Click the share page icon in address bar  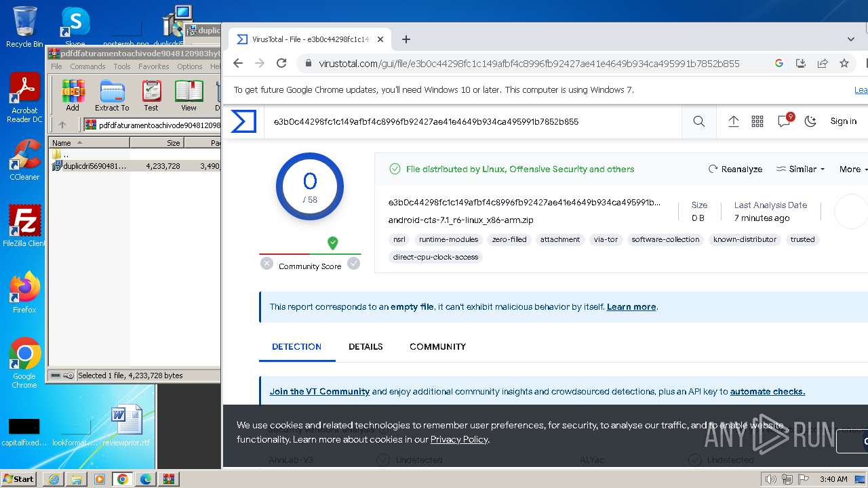pos(823,63)
